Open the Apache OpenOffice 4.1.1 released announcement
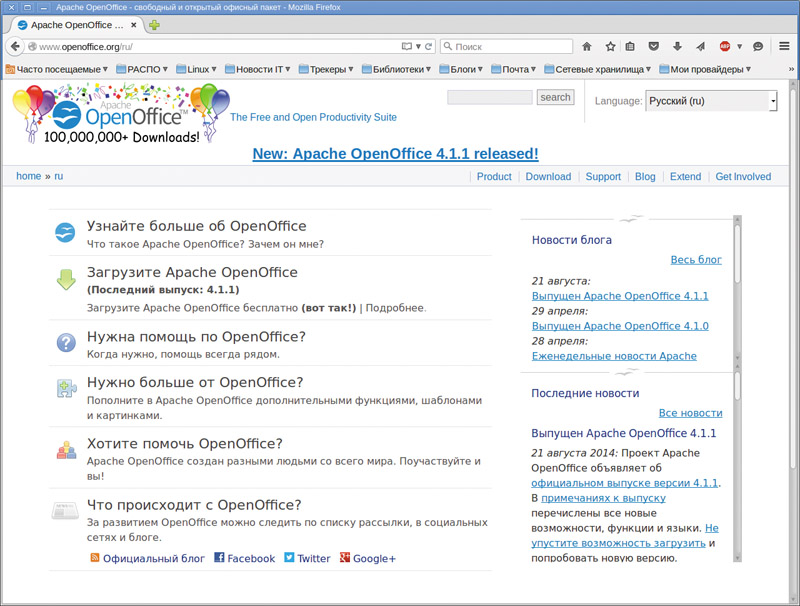This screenshot has height=606, width=800. pyautogui.click(x=395, y=154)
